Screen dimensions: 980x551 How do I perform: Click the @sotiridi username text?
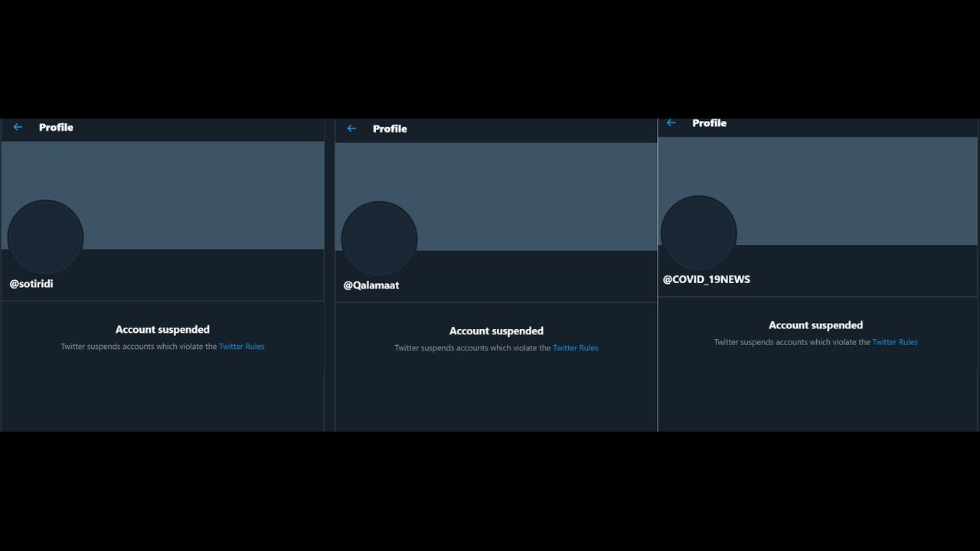[31, 284]
